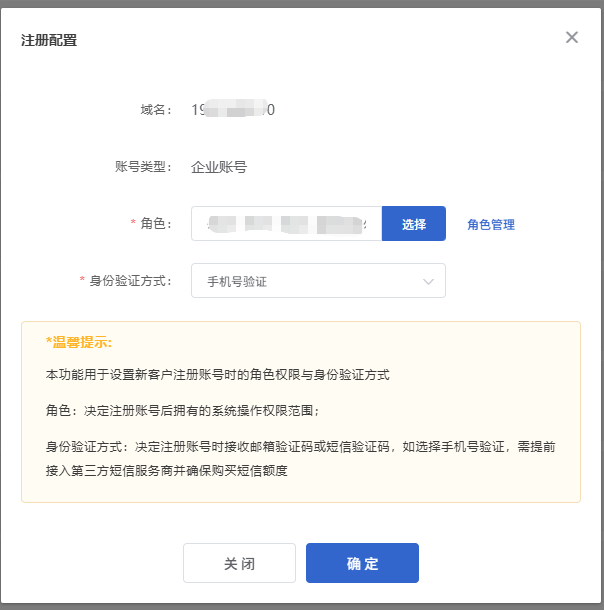This screenshot has height=610, width=604.
Task: Click the 关闭 button
Action: coord(239,563)
